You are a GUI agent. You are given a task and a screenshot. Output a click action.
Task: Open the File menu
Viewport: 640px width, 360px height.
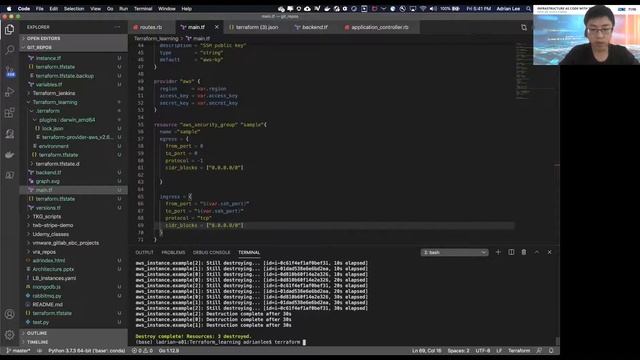tap(40, 9)
